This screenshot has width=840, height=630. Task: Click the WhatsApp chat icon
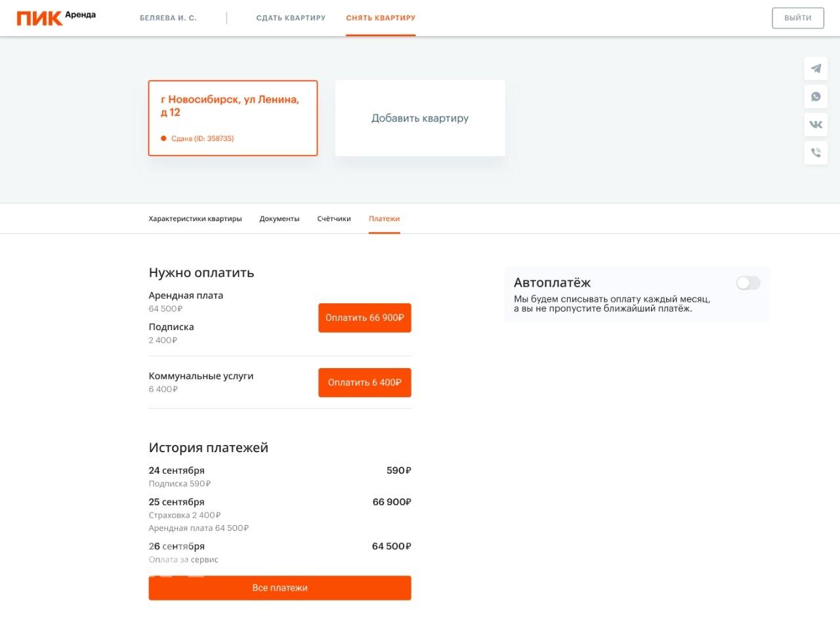(816, 96)
